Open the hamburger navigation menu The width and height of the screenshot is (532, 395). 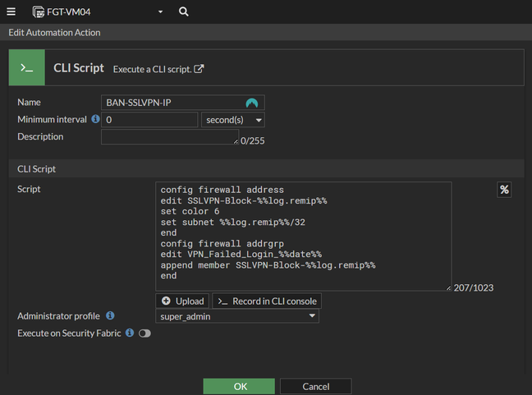tap(11, 11)
